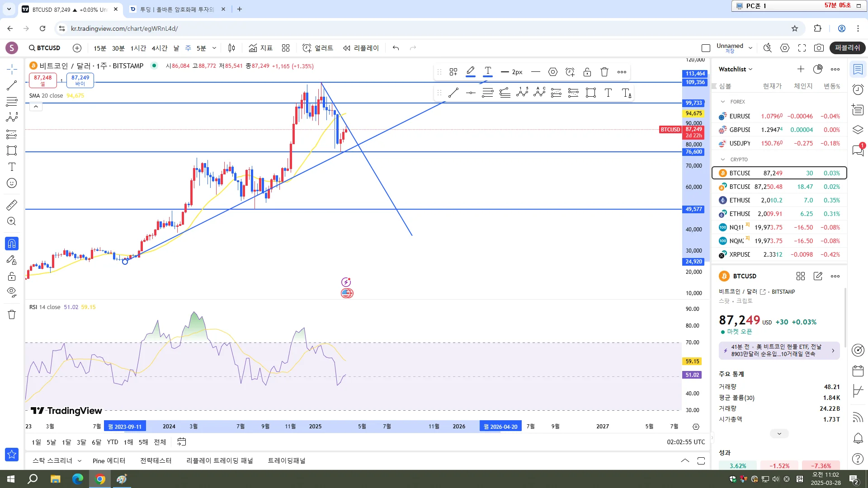Click the 퍼블리쉬 publish button
The width and height of the screenshot is (868, 488).
[x=847, y=48]
